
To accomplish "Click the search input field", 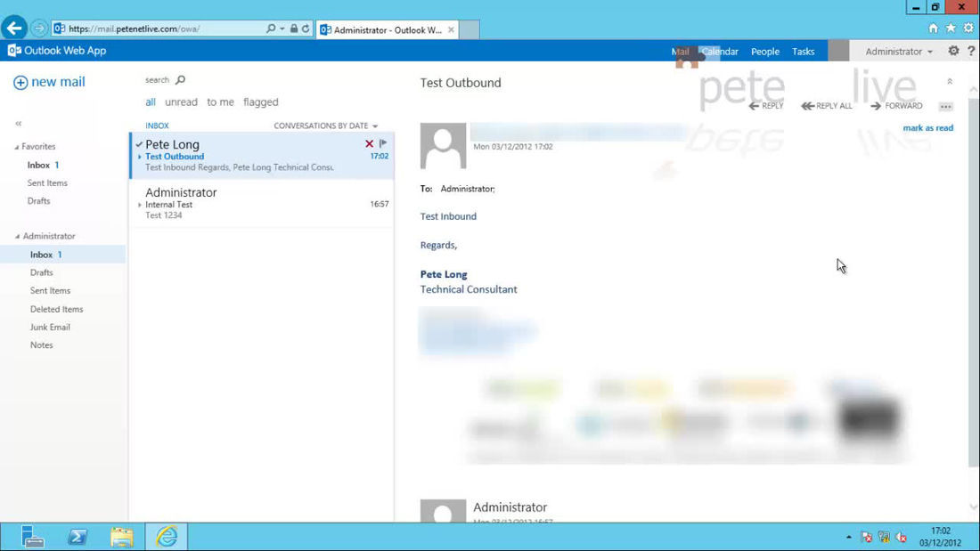I will pyautogui.click(x=158, y=80).
